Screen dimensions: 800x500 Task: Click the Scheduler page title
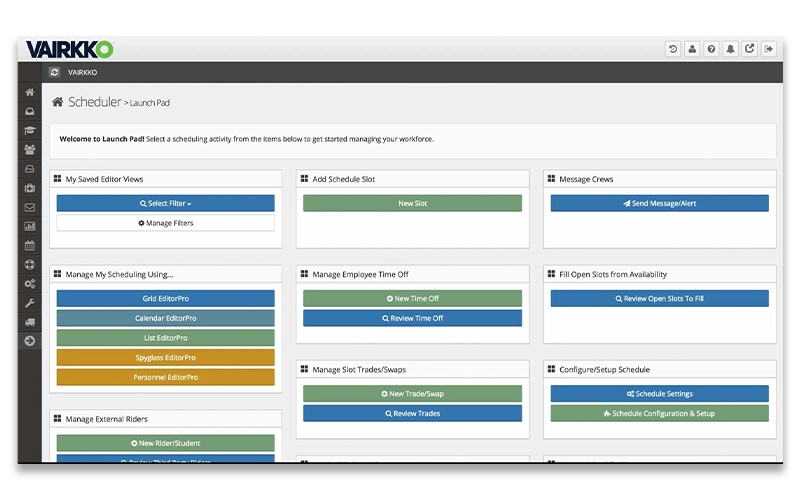[x=95, y=102]
